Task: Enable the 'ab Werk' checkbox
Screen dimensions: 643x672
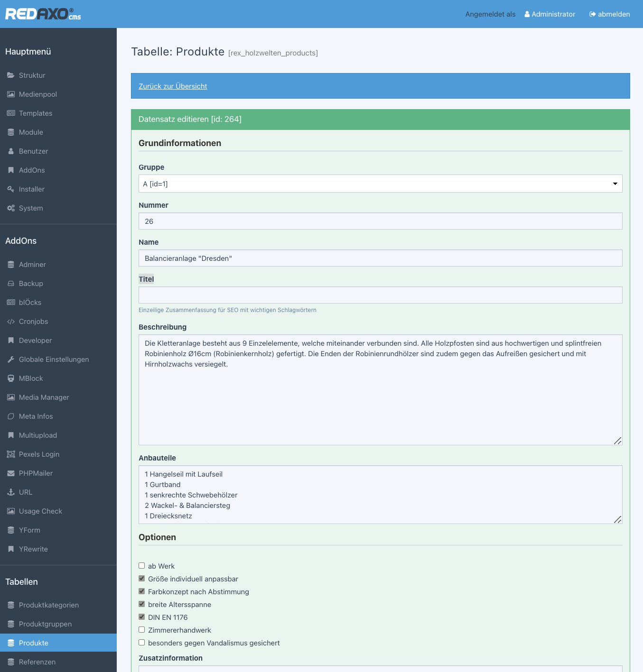Action: coord(141,566)
